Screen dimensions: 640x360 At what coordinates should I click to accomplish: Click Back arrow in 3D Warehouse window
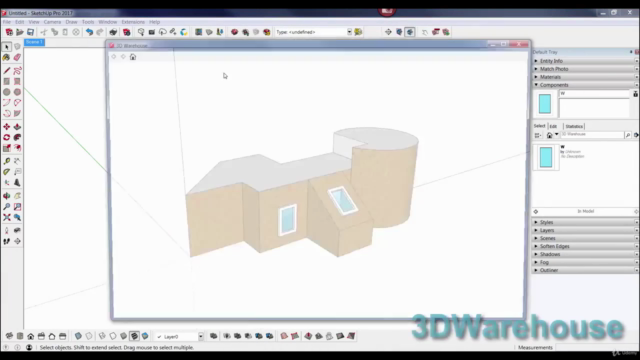pos(114,57)
